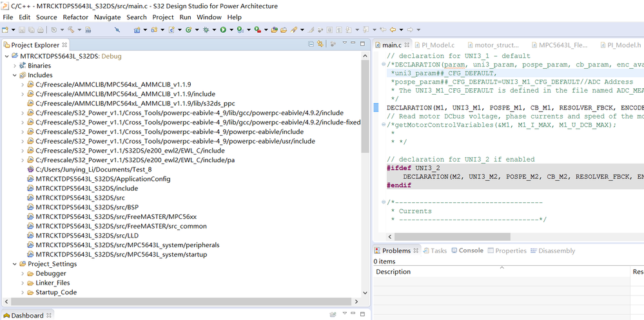Screen dimensions: 644x320
Task: Open the Refactor menu
Action: (x=75, y=17)
